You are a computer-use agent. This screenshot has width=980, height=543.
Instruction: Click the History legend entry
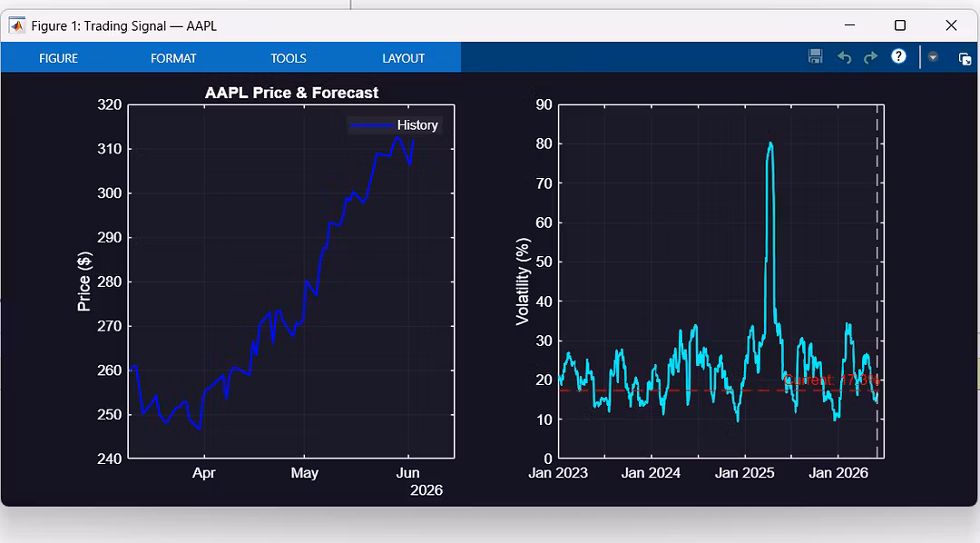395,125
